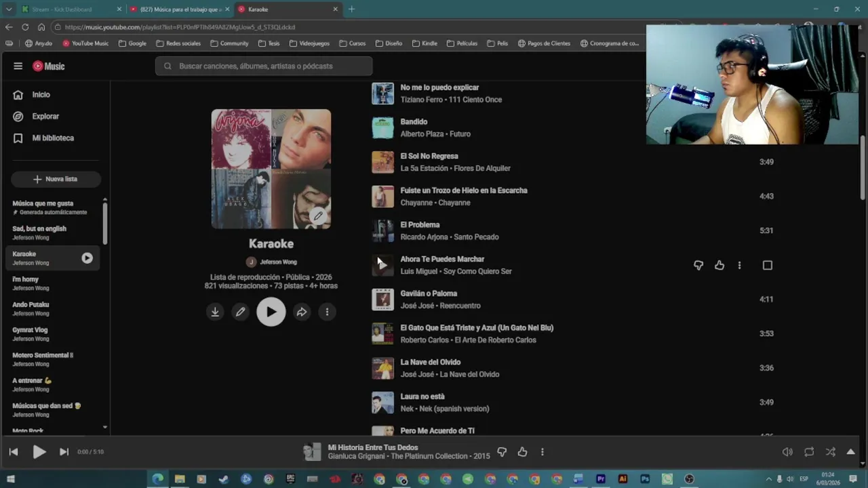Screen dimensions: 868x488
Task: Open options for Ahora Te Puedes Marchar
Action: (739, 265)
